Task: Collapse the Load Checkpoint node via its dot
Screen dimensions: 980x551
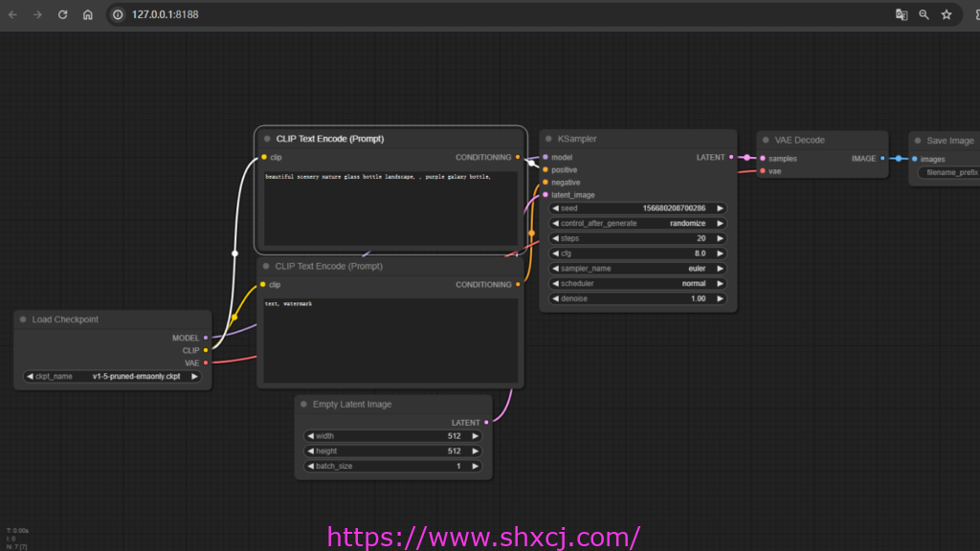Action: click(x=23, y=320)
